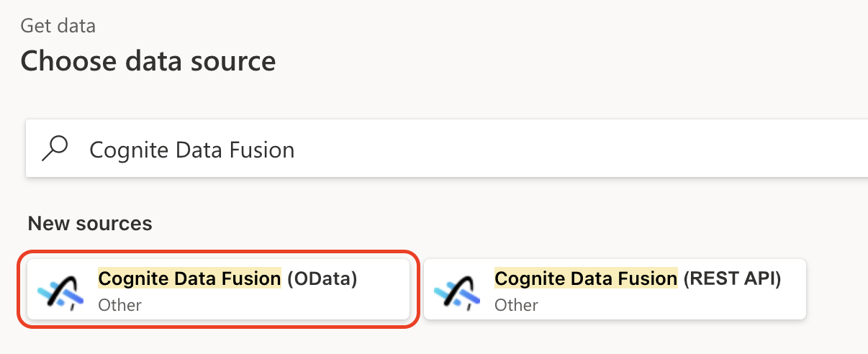
Task: Click the "Get data" breadcrumb text
Action: [58, 27]
